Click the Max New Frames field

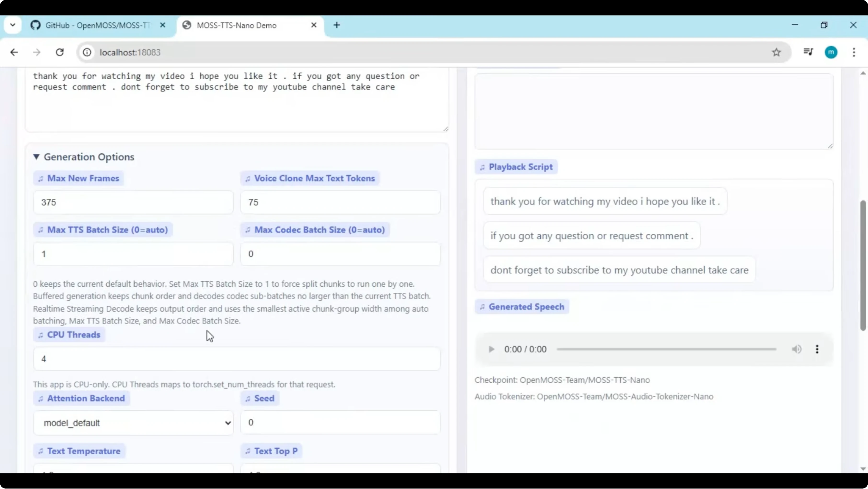[133, 202]
